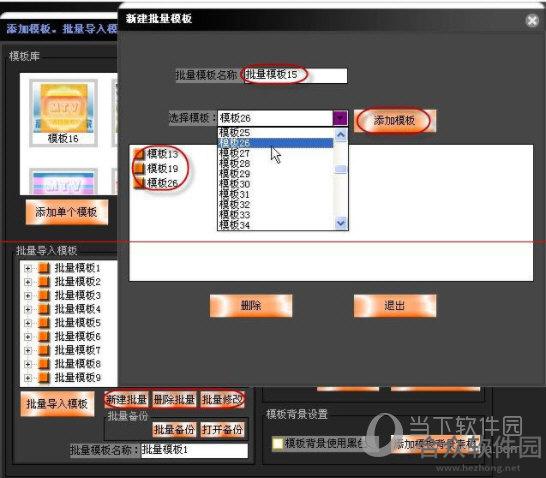Click 打开备份 button
This screenshot has width=546, height=478.
pos(222,430)
